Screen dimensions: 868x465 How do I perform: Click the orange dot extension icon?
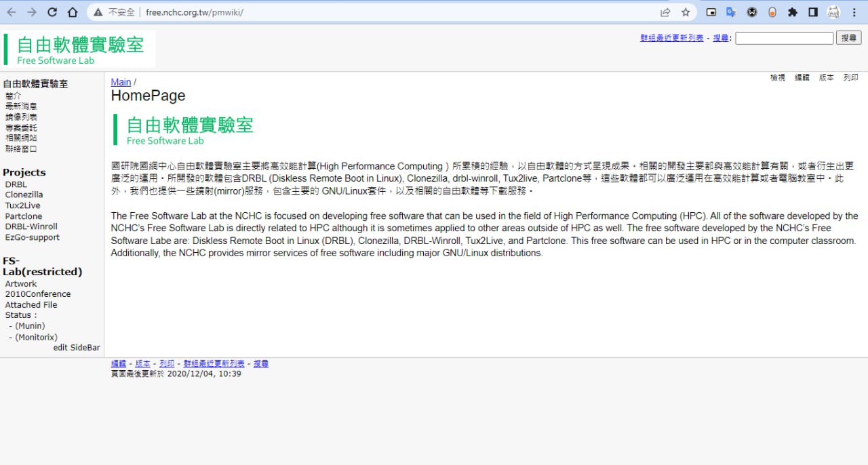coord(772,12)
